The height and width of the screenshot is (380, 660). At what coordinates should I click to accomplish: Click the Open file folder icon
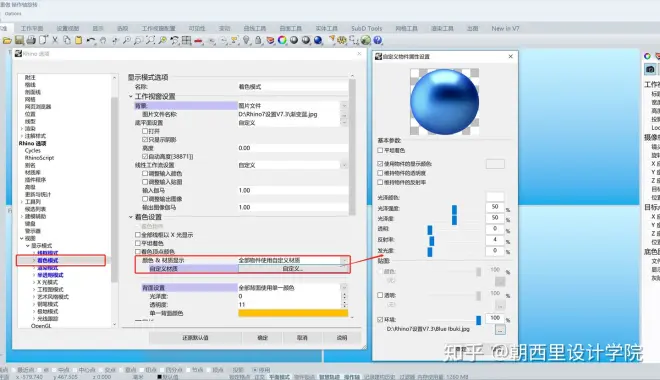(7, 40)
